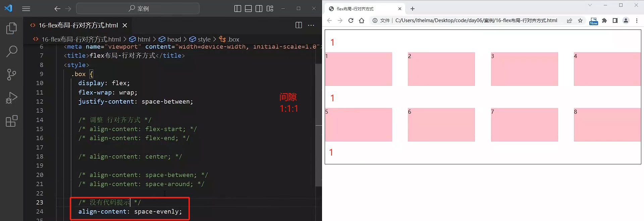
Task: Open the browser profile avatar menu
Action: (x=626, y=20)
